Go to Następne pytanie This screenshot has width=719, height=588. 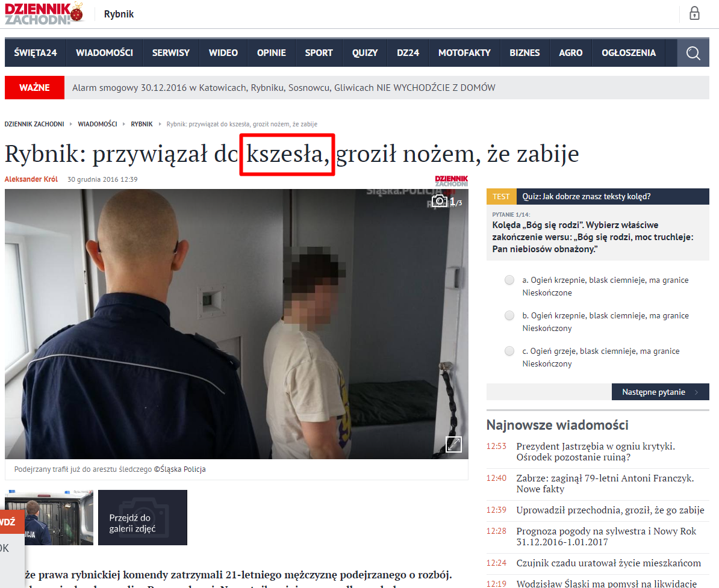tap(660, 392)
